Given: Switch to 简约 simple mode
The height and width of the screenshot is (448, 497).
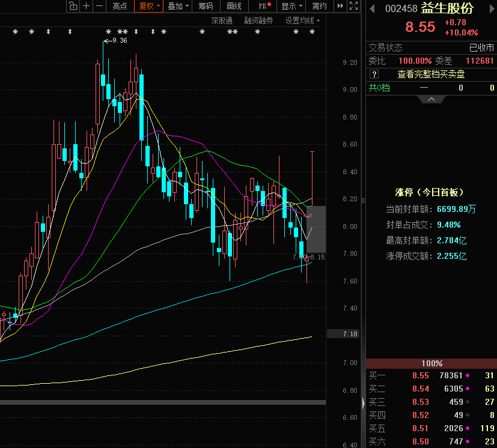Looking at the screenshot, I should 320,6.
